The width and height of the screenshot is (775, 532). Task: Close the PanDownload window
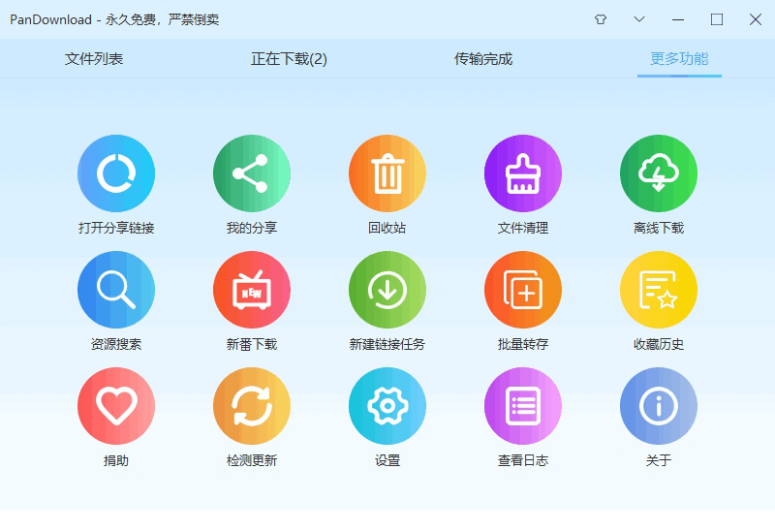[756, 19]
